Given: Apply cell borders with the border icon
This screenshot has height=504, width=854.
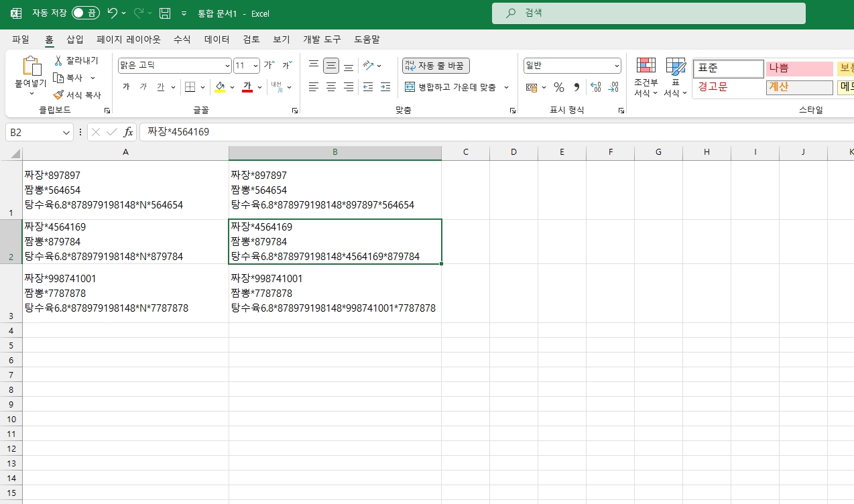Looking at the screenshot, I should [x=190, y=87].
